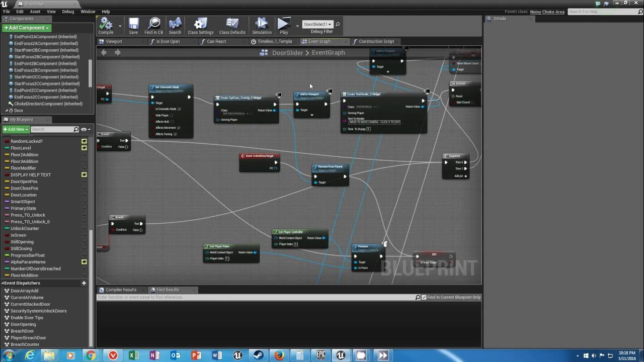This screenshot has height=362, width=644.
Task: Open the Asset menu
Action: pos(35,12)
